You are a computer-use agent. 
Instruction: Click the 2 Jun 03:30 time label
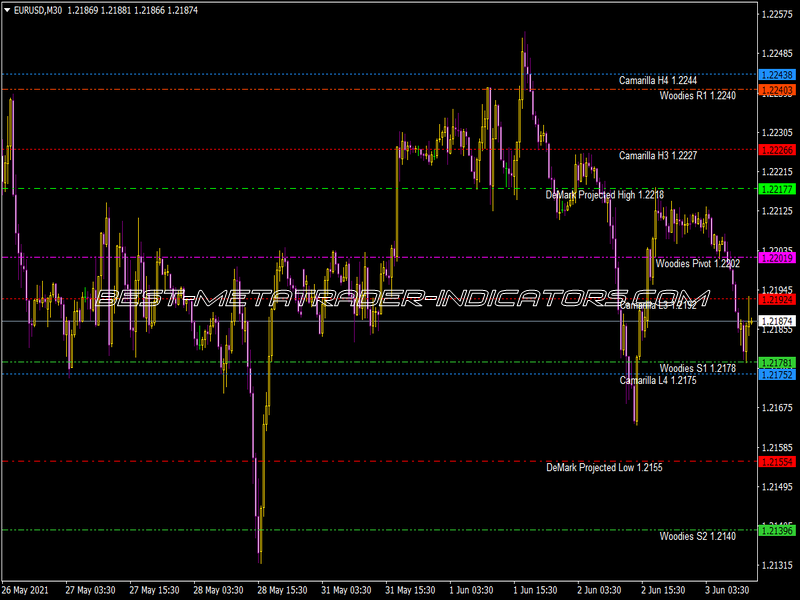pyautogui.click(x=599, y=590)
